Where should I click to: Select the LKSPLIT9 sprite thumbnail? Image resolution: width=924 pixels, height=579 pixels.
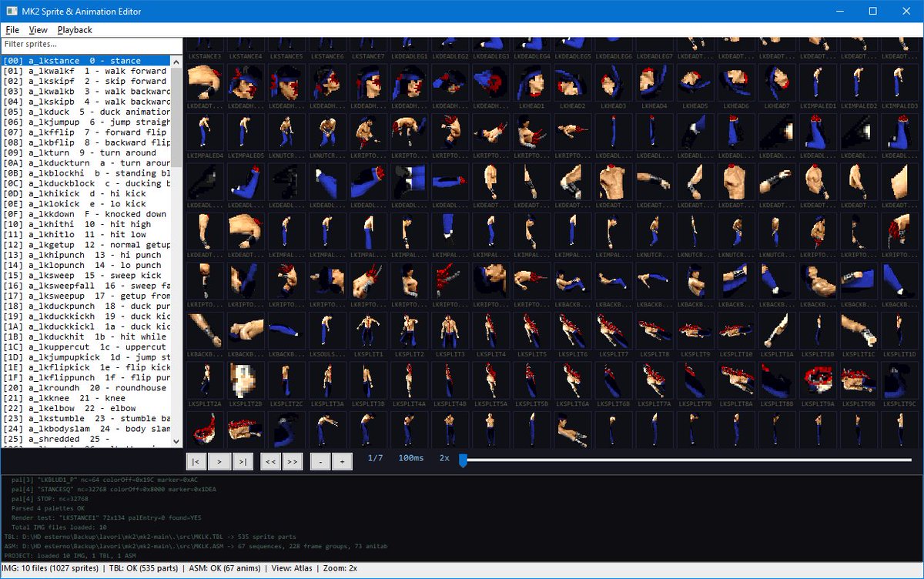pyautogui.click(x=695, y=332)
